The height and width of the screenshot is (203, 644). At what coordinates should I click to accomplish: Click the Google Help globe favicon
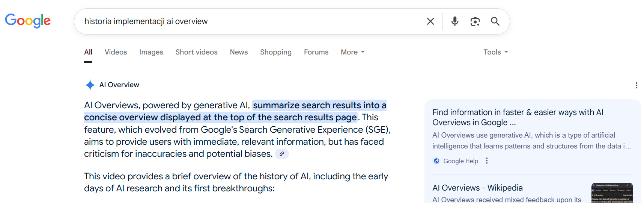point(436,161)
